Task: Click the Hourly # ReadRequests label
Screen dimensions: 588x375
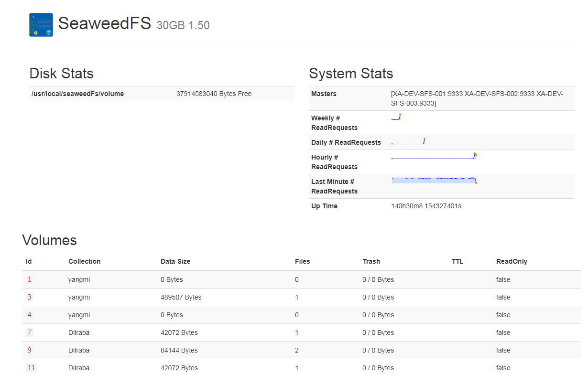Action: (334, 162)
